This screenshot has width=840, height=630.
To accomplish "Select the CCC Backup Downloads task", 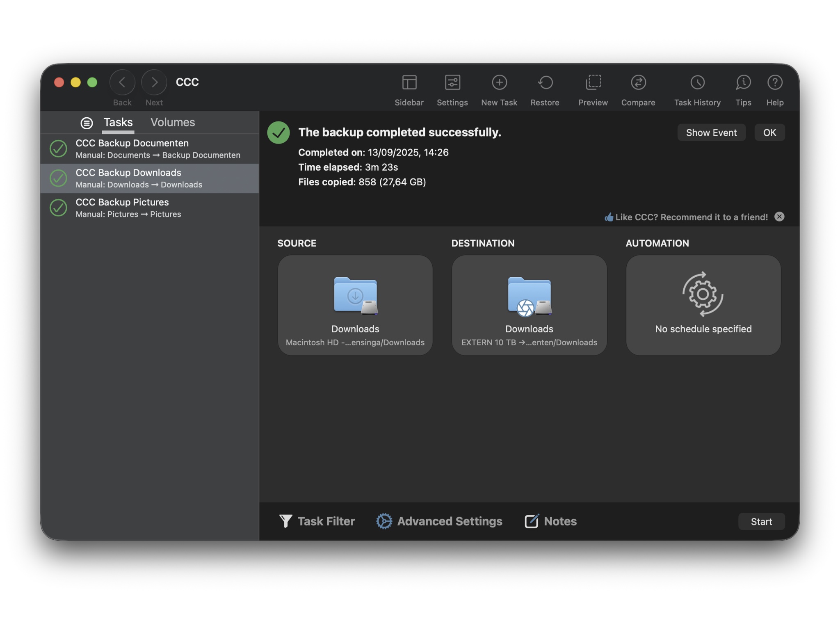I will 150,178.
